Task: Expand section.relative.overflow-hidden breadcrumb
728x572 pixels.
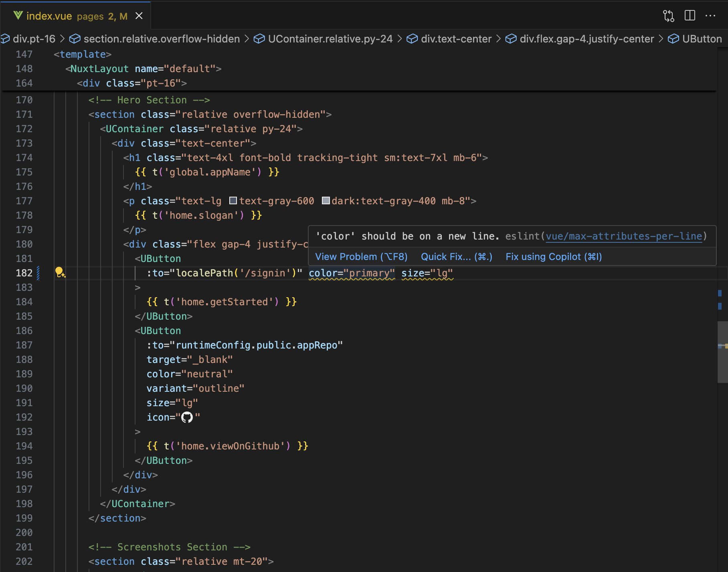Action: (162, 39)
